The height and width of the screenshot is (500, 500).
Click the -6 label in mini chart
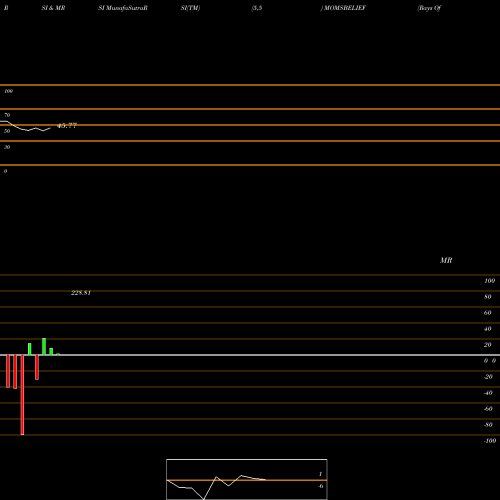point(321,486)
